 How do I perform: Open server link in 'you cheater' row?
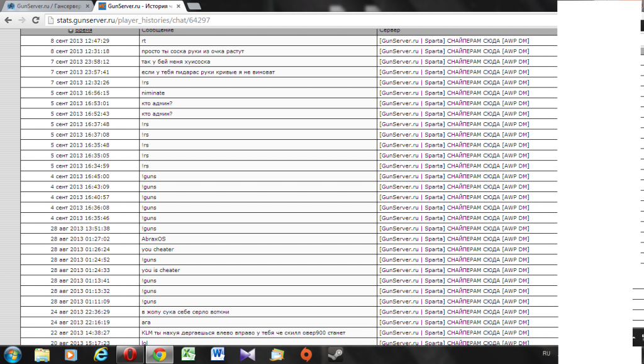pos(454,249)
